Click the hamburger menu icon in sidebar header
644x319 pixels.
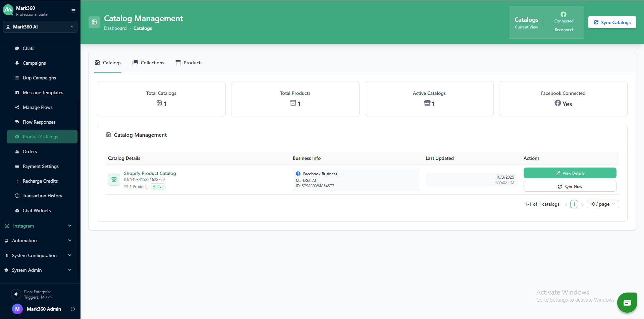coord(73,11)
